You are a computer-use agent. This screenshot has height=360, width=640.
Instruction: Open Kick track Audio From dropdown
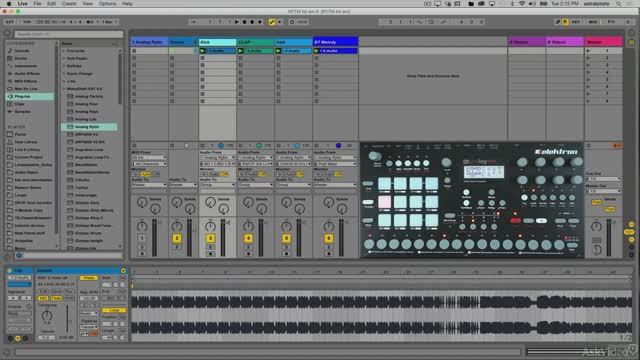[x=217, y=158]
